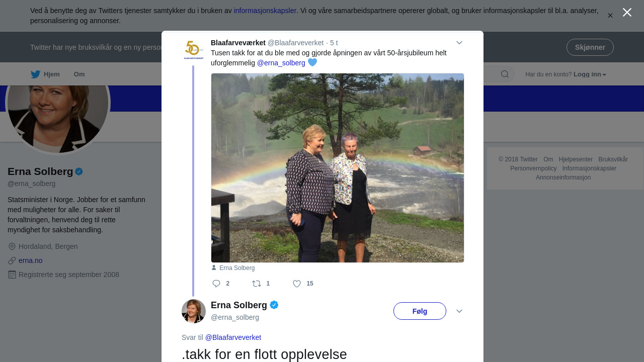
Task: Open the Logg inn dropdown
Action: 590,74
